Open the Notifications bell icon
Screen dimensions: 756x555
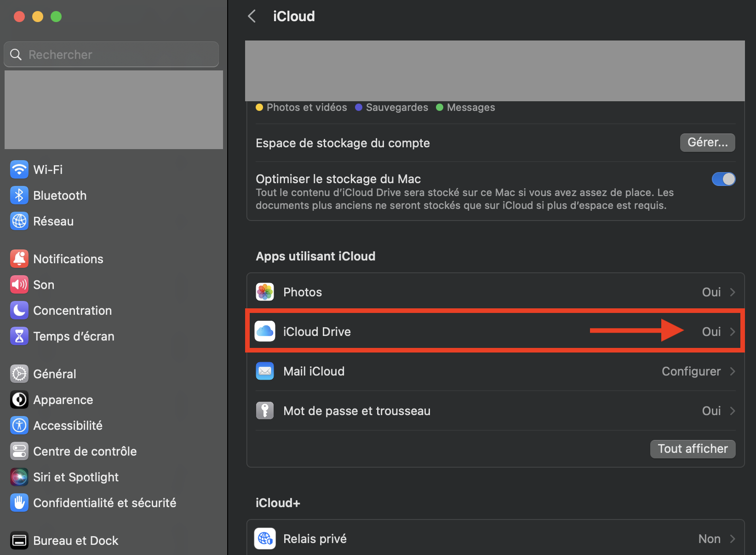tap(19, 259)
